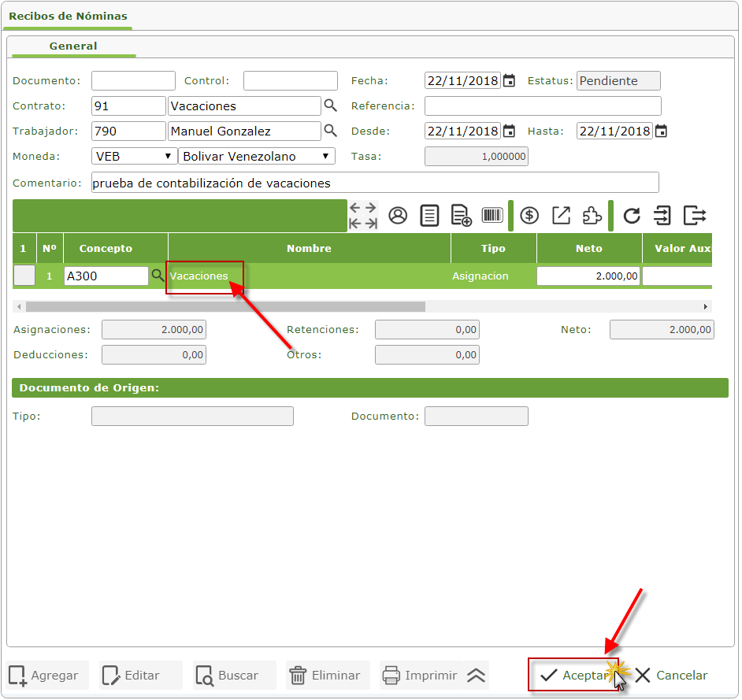Click the worker profile icon in grid toolbar

[x=398, y=216]
